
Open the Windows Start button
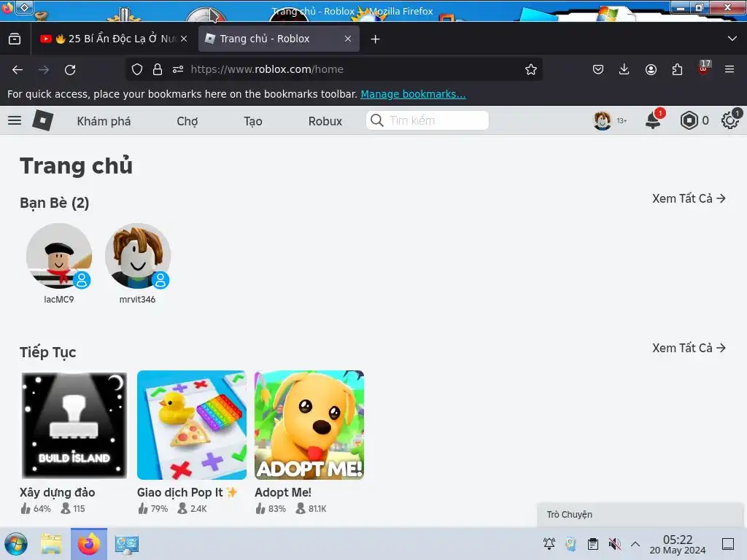pyautogui.click(x=16, y=544)
